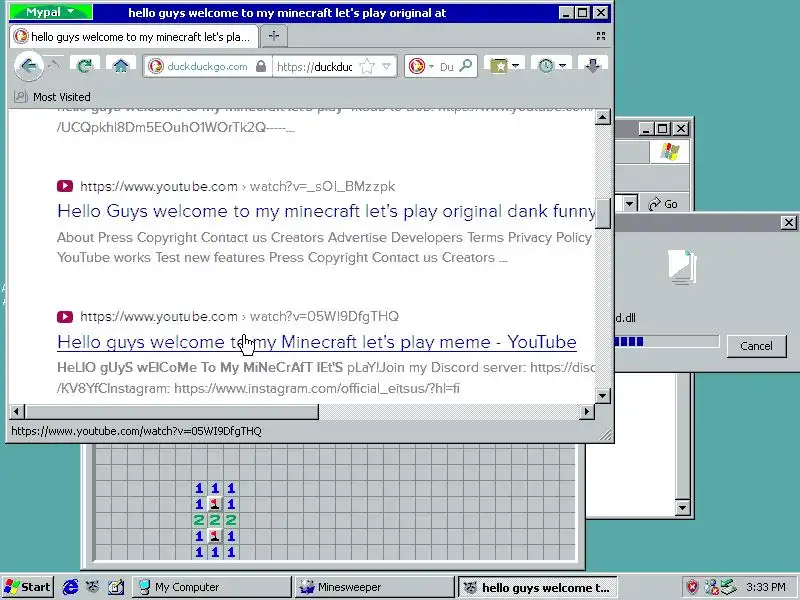Screen dimensions: 800x600
Task: Open the history clock toolbar button
Action: tap(545, 66)
